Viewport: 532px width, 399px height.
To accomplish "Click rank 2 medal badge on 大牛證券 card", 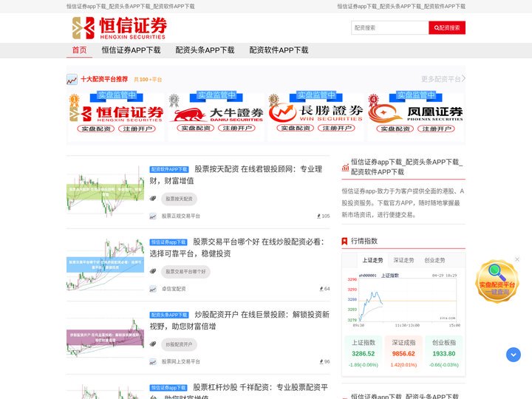I will pyautogui.click(x=174, y=100).
